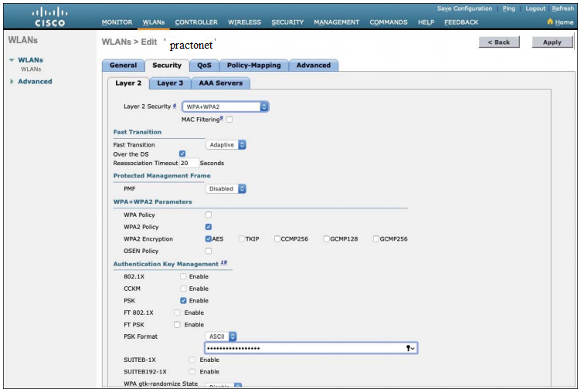Click the WLANs sidebar heading link
The height and width of the screenshot is (392, 581).
coord(31,60)
